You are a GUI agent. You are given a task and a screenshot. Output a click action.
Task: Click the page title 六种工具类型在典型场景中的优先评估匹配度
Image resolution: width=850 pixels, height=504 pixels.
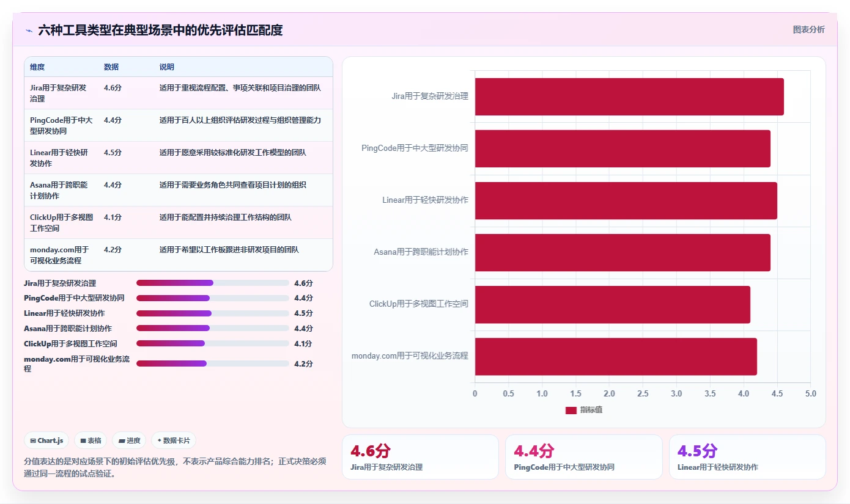click(160, 31)
